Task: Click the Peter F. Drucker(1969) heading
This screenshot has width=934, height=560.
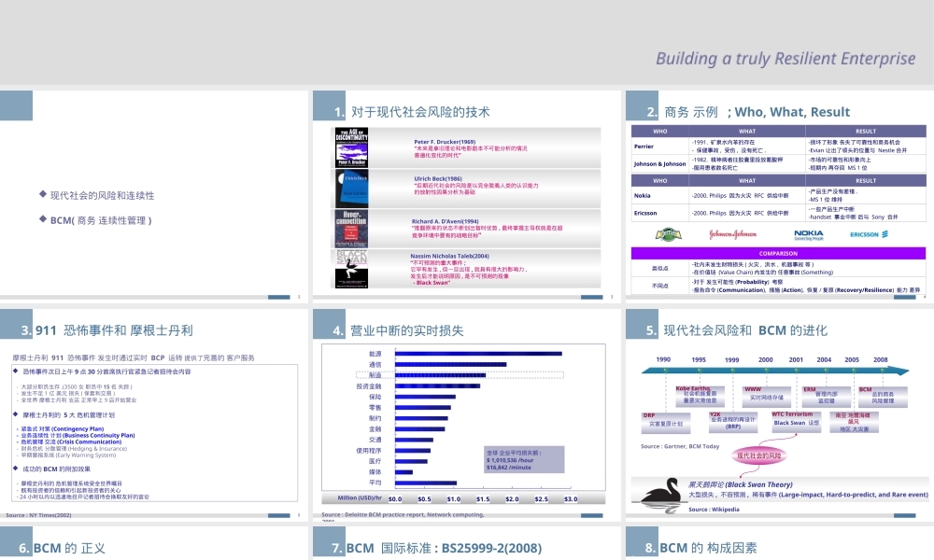Action: point(445,142)
